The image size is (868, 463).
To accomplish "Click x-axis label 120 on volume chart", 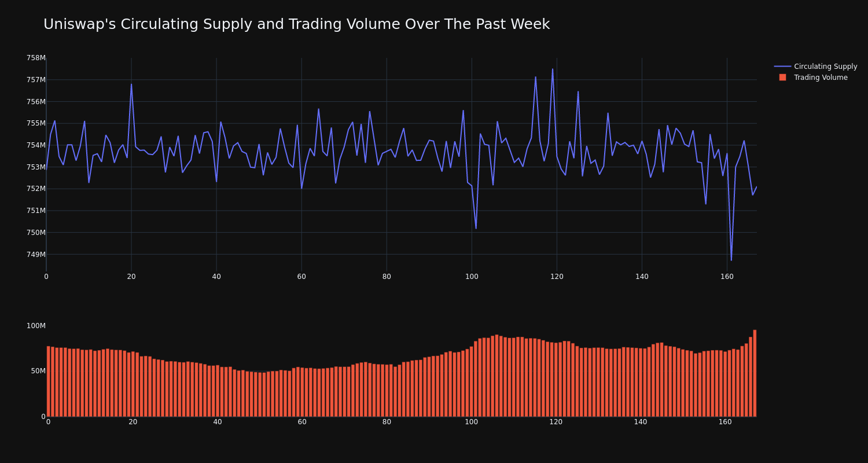I will (x=556, y=422).
